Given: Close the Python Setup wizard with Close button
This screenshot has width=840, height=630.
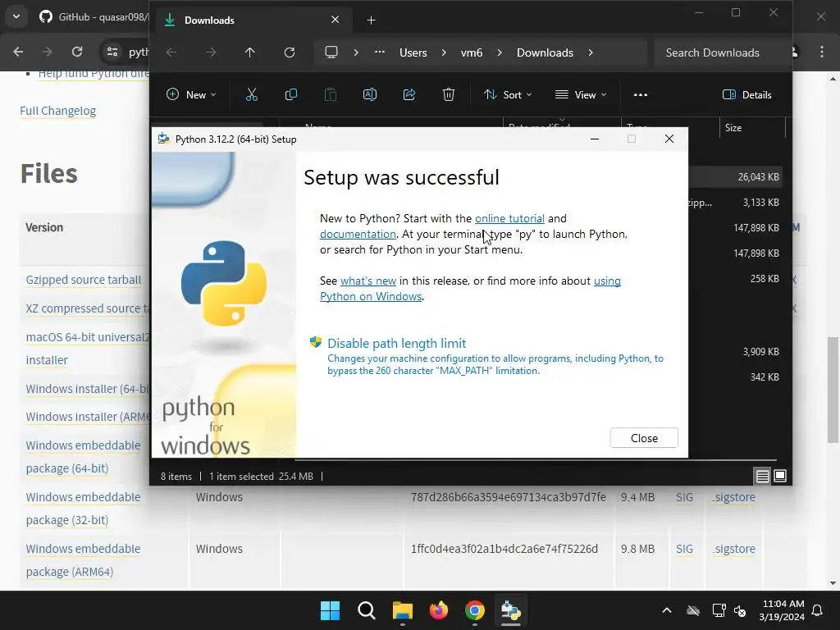Looking at the screenshot, I should pos(643,438).
